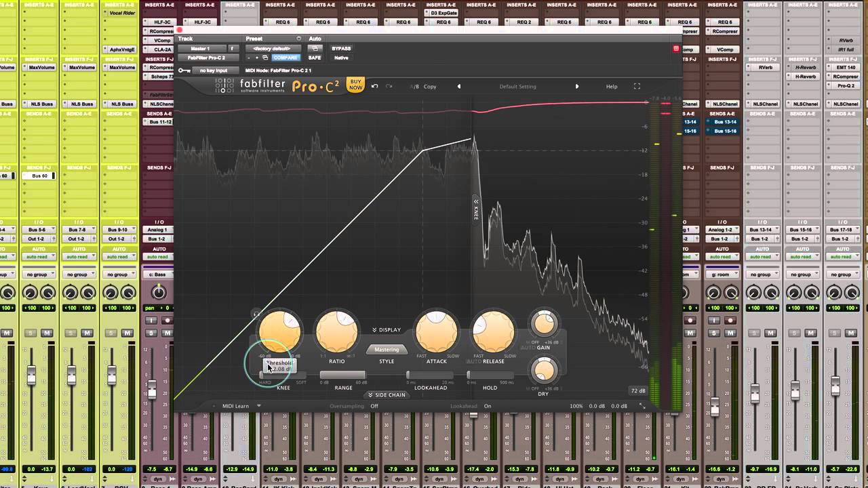The image size is (868, 488).
Task: Click the A/B switch button
Action: point(414,87)
